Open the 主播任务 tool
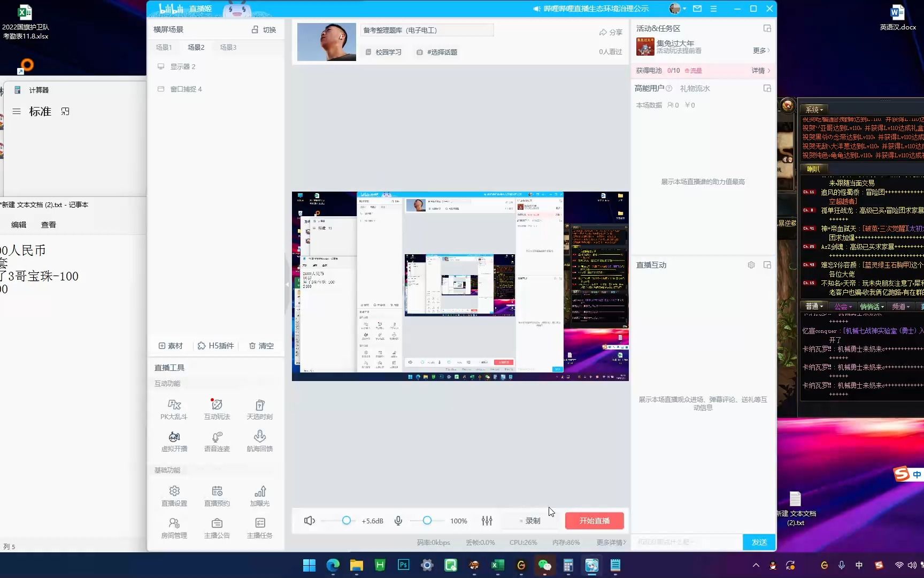Image resolution: width=924 pixels, height=578 pixels. pos(260,528)
